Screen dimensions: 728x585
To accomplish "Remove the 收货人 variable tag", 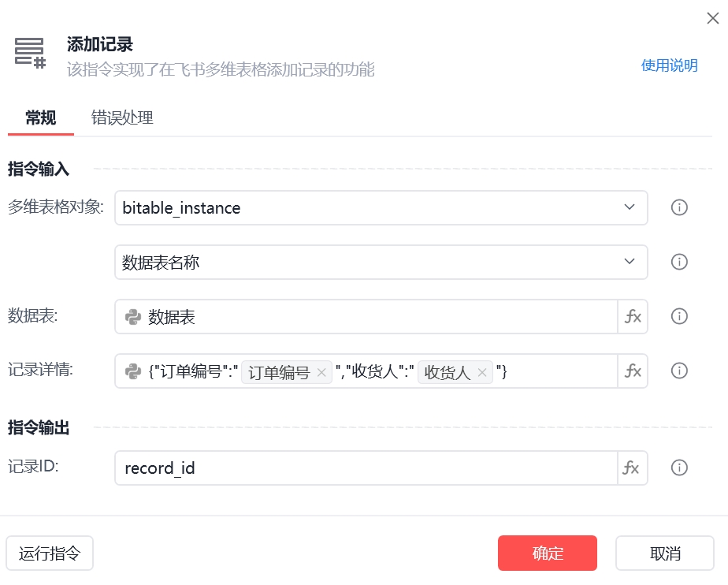I will [x=482, y=373].
